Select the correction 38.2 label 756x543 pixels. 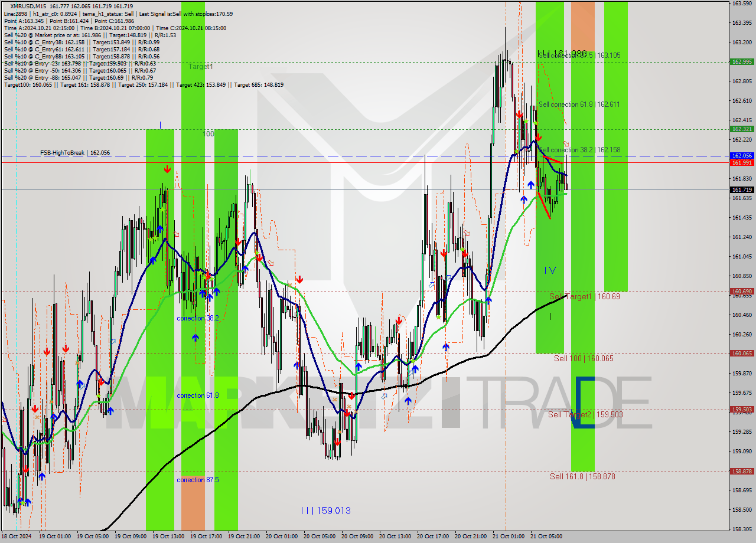pyautogui.click(x=198, y=318)
